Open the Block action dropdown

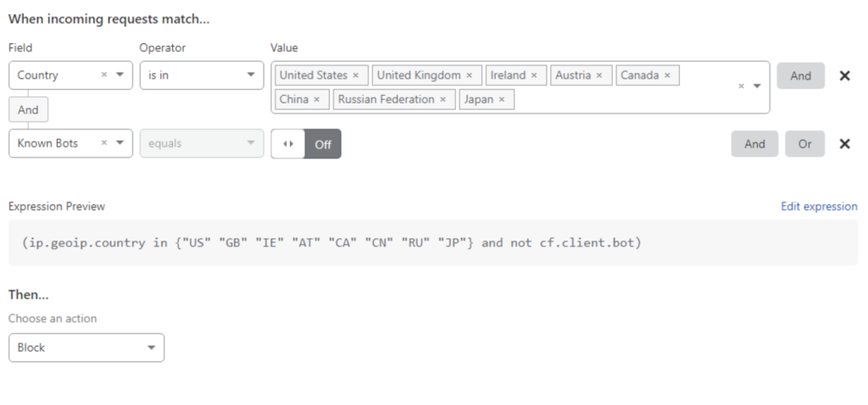[x=151, y=347]
